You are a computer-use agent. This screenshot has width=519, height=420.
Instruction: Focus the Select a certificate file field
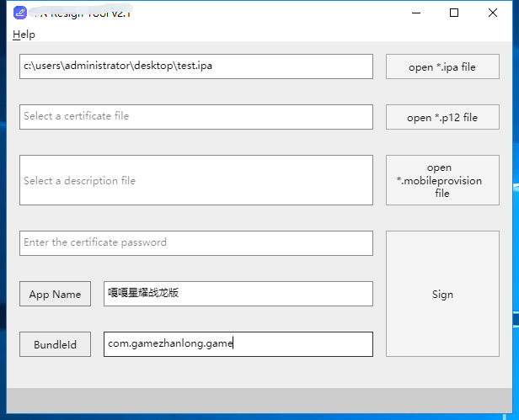click(195, 117)
